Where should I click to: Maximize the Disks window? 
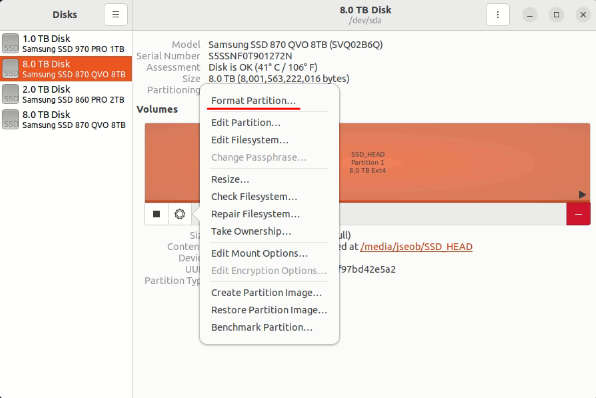(556, 15)
